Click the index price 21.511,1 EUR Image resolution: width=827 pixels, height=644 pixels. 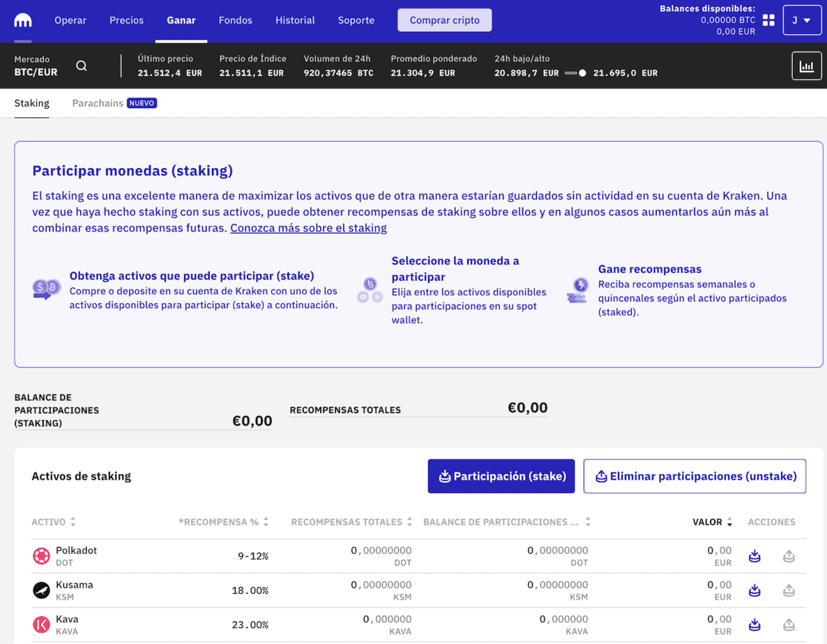(252, 72)
